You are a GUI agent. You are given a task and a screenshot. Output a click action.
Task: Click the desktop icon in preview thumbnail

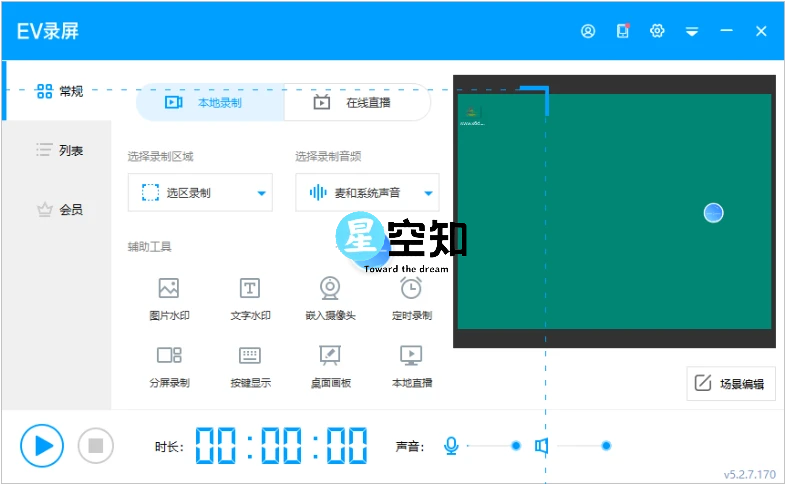point(472,116)
